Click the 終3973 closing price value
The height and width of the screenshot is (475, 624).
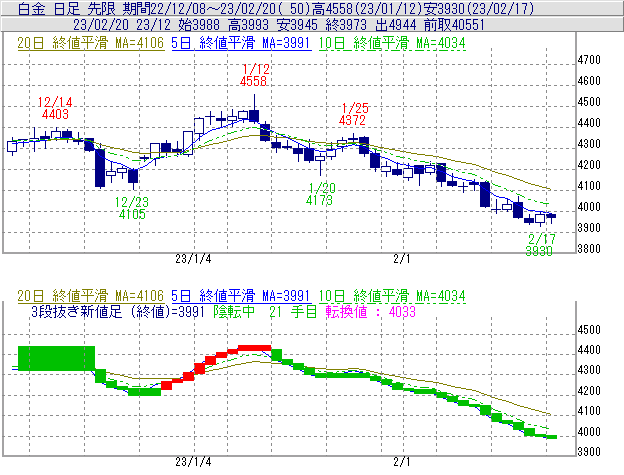[x=346, y=25]
